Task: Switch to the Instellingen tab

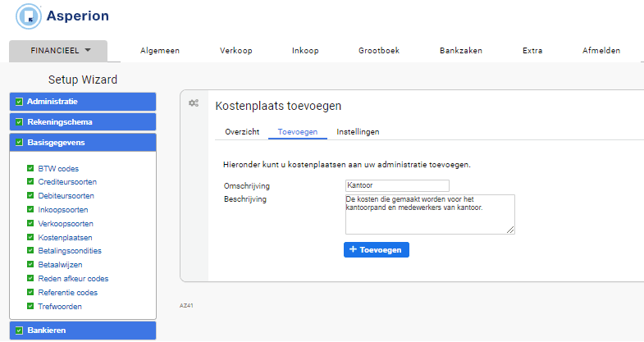Action: (x=358, y=132)
